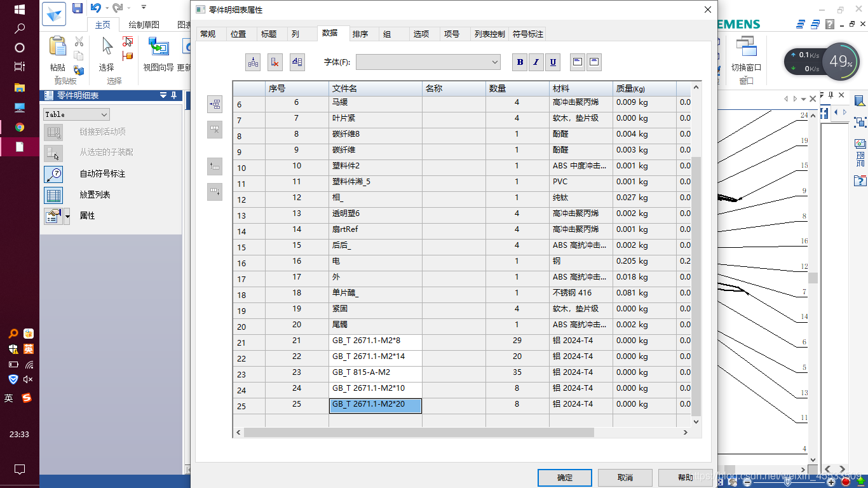Open the notification center icon
This screenshot has height=488, width=868.
(x=20, y=470)
